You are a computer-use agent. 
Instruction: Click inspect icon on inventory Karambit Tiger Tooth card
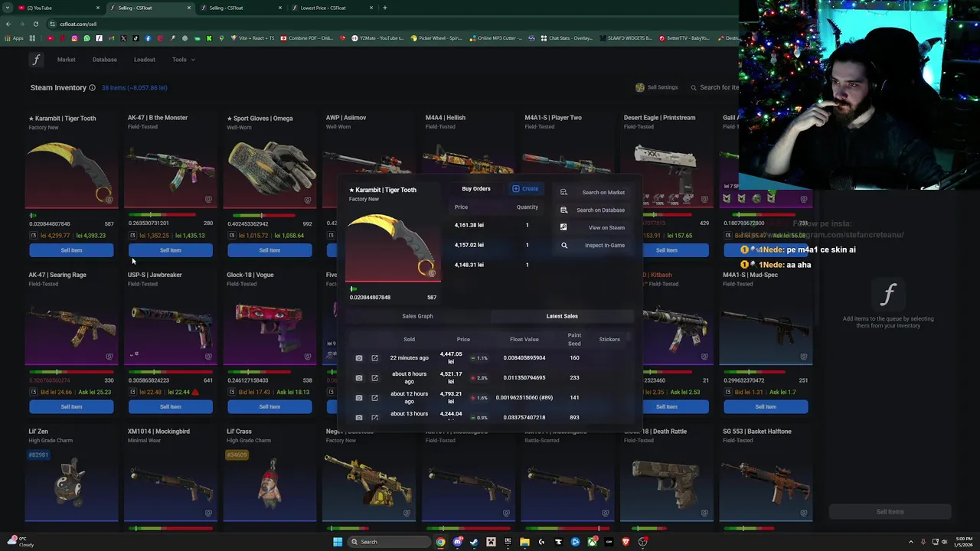(x=109, y=200)
